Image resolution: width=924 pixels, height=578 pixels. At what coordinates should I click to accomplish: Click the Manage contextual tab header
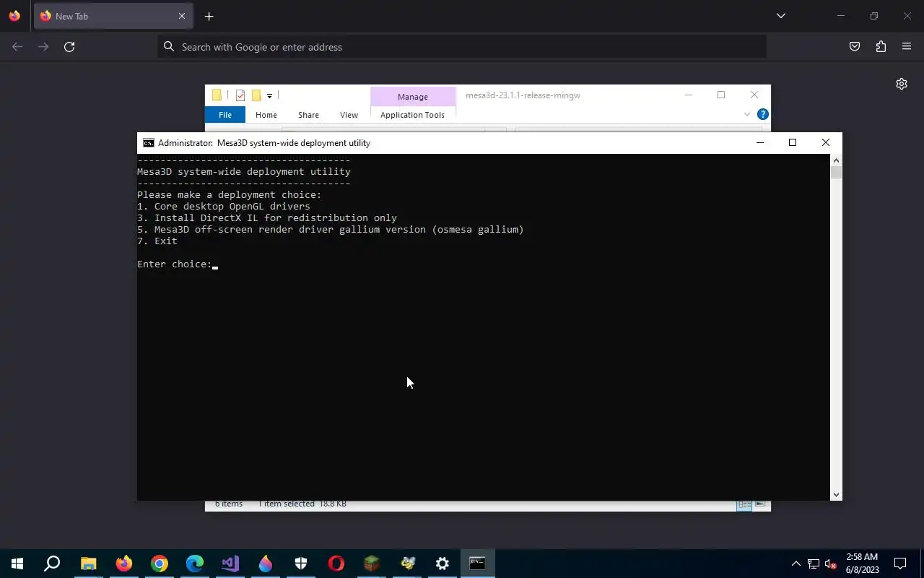click(x=412, y=96)
